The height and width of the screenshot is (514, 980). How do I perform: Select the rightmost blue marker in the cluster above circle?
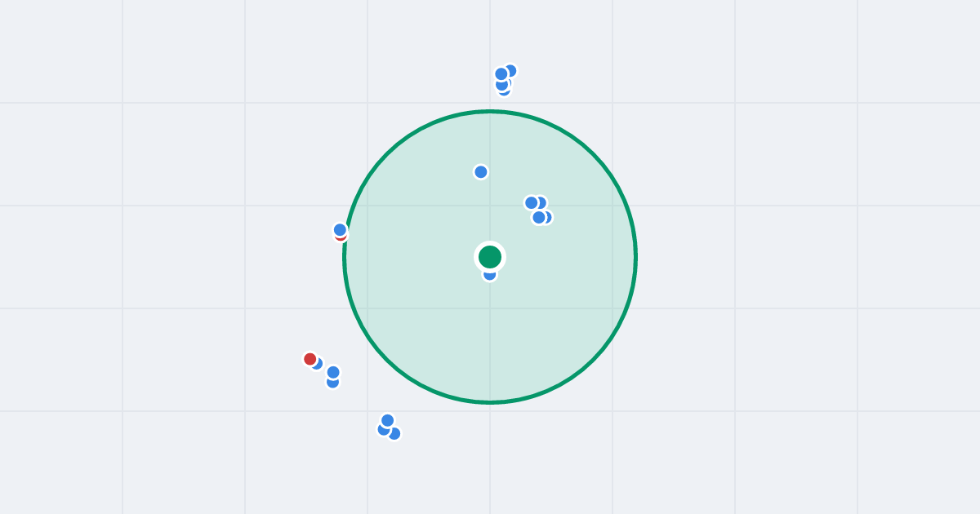[x=510, y=71]
